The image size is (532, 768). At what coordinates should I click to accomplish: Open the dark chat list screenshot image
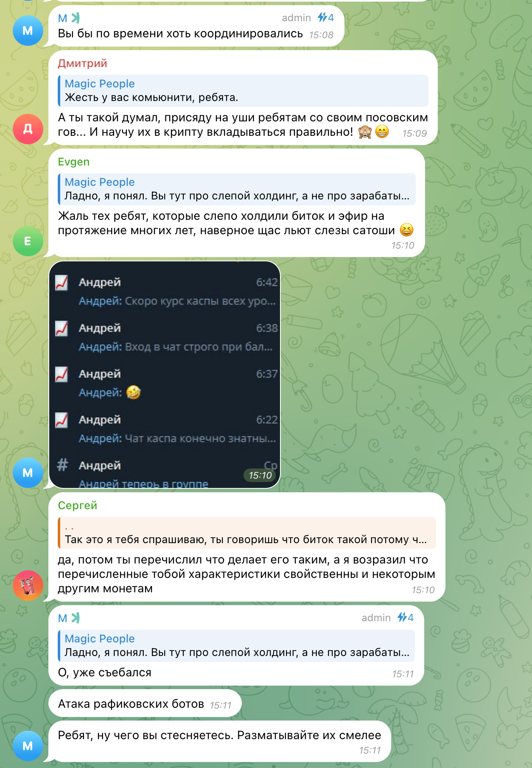point(165,375)
